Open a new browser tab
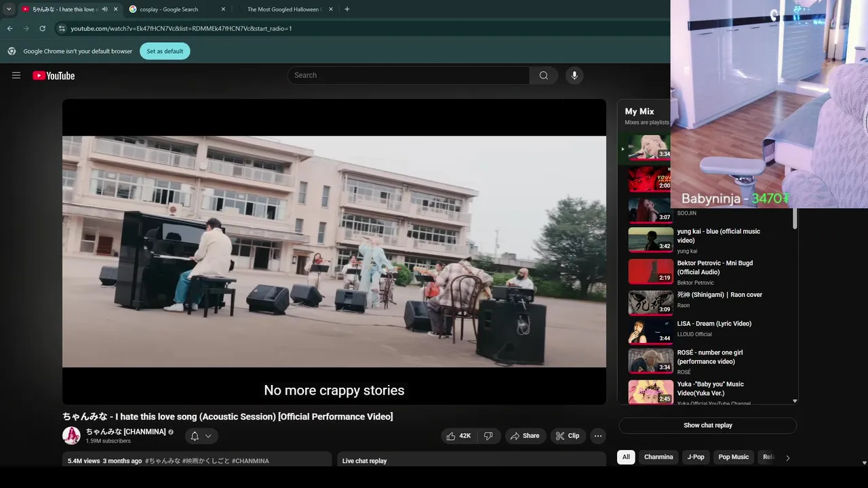868x488 pixels. click(x=347, y=9)
